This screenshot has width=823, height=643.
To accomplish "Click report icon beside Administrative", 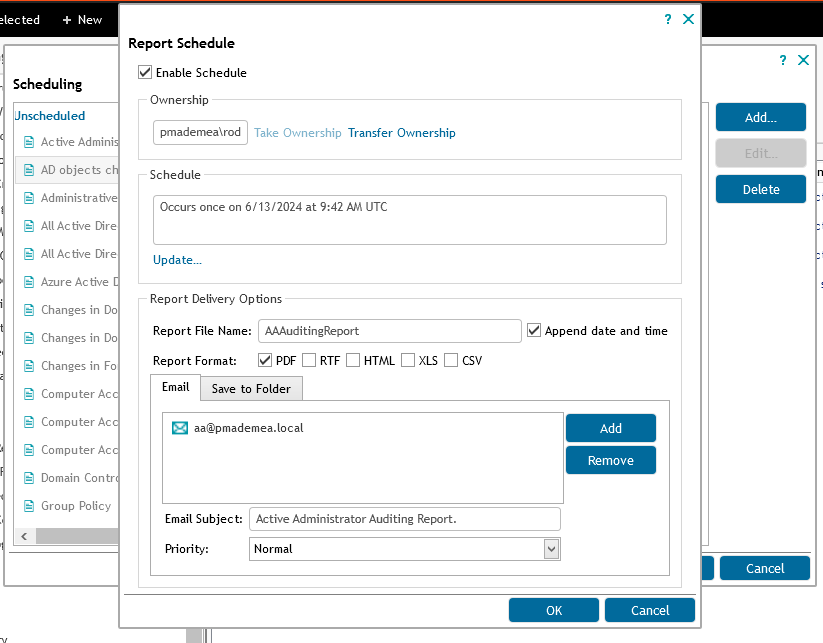I will click(x=29, y=198).
